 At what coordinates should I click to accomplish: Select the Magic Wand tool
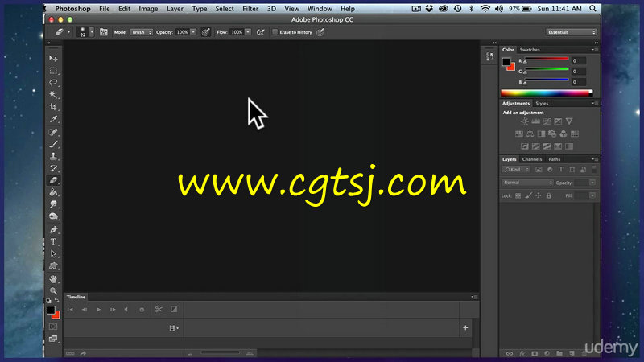[53, 95]
